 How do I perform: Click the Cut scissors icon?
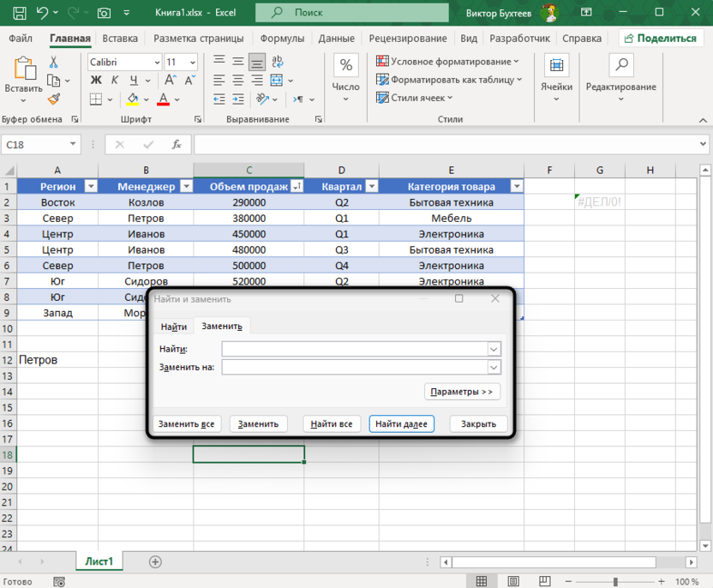tap(53, 63)
